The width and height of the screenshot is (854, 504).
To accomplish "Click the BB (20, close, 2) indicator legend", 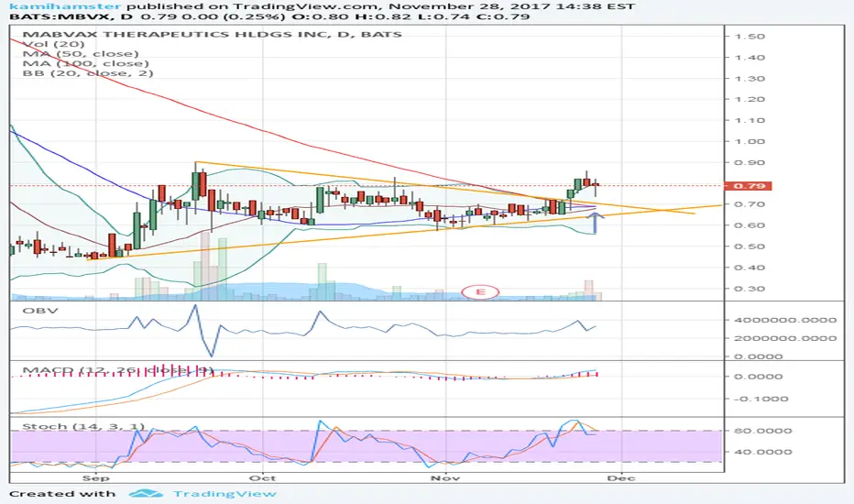I will 88,73.
